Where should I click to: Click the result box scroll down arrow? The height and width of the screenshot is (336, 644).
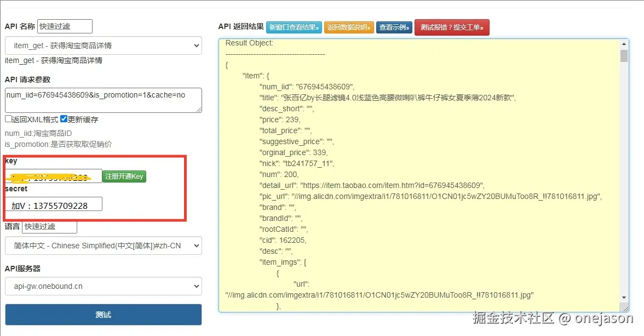[624, 297]
